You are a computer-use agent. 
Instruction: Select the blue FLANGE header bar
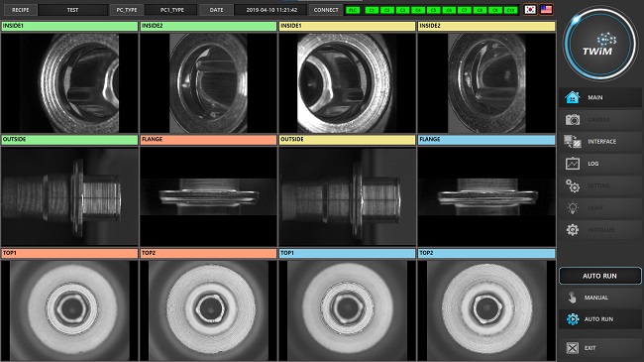[x=486, y=140]
